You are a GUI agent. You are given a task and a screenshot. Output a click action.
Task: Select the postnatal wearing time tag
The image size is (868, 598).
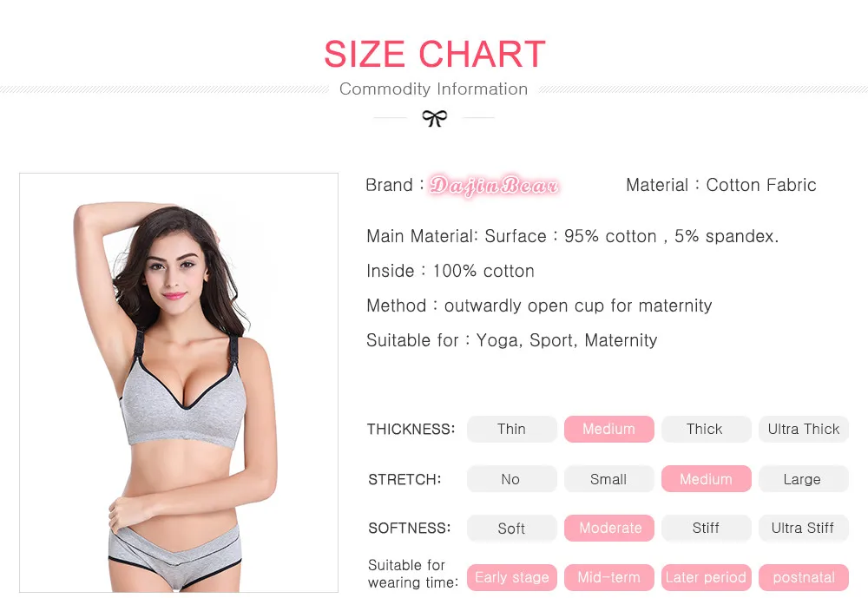tap(803, 577)
